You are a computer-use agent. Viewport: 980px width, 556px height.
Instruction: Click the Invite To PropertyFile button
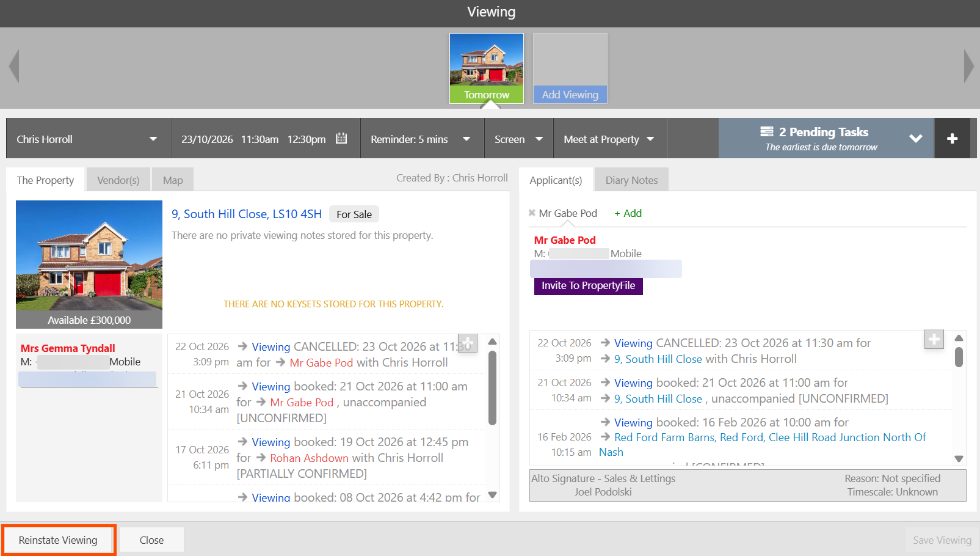pyautogui.click(x=589, y=285)
